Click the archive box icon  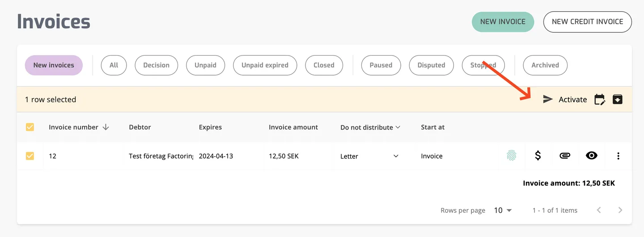(618, 99)
